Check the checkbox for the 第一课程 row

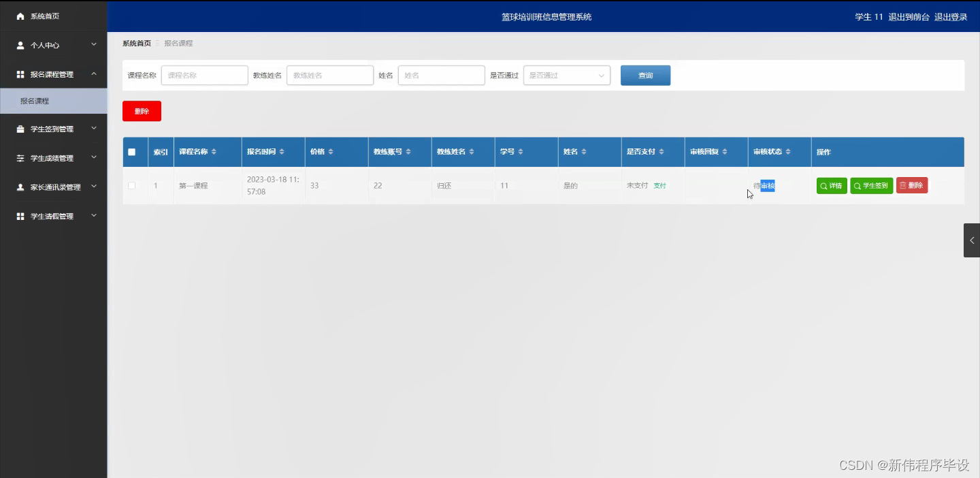132,185
